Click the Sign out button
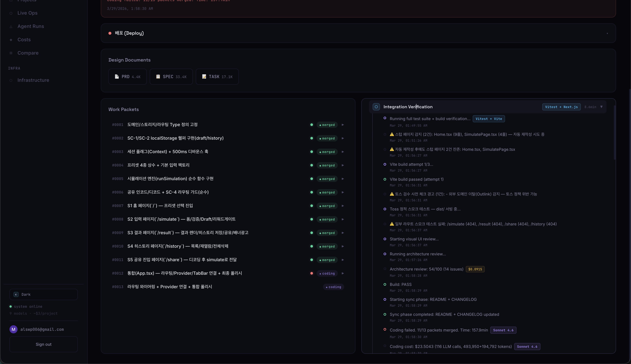Screen dimensions: 631x364 pyautogui.click(x=43, y=344)
